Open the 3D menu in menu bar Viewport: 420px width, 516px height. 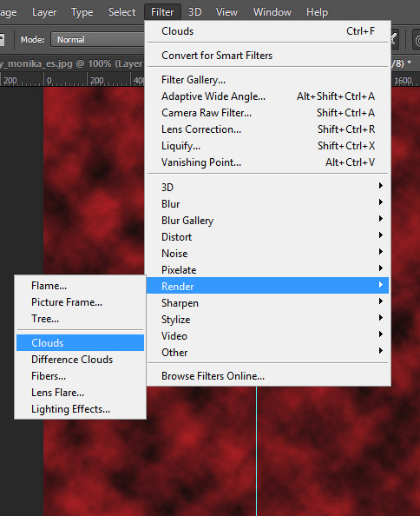coord(194,12)
